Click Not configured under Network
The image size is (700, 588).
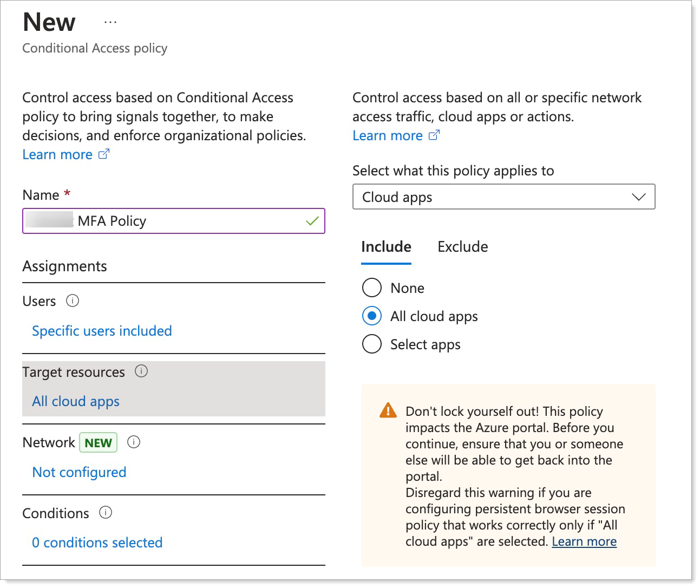click(x=79, y=472)
